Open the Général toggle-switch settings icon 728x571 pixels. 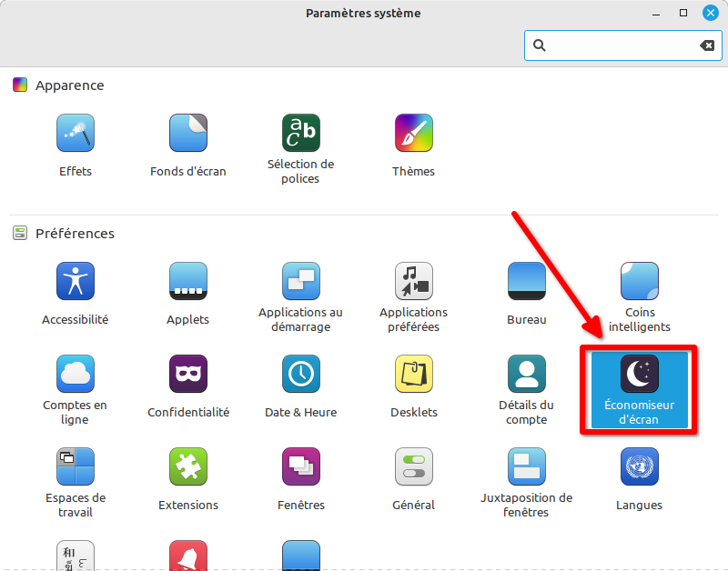point(414,467)
